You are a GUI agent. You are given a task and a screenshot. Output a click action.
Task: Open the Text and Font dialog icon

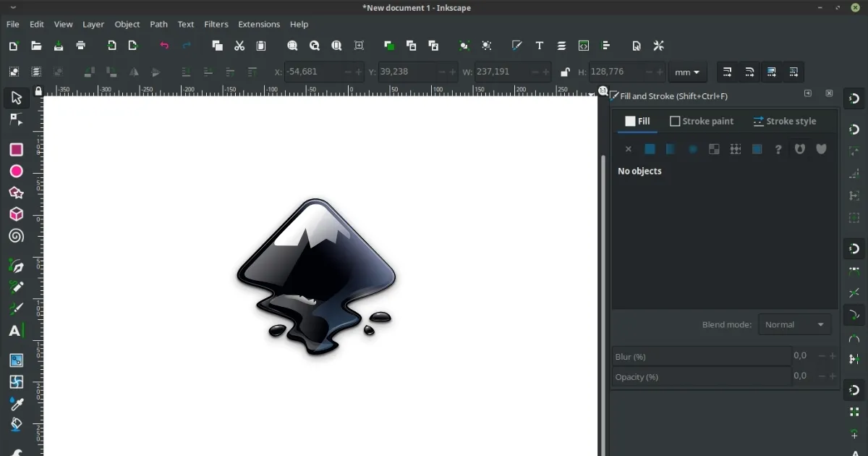click(540, 46)
